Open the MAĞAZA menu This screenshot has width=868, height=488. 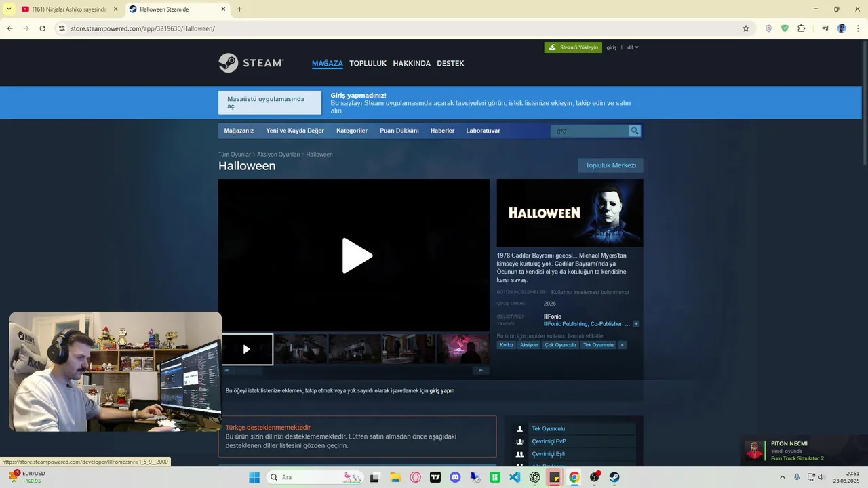[328, 64]
